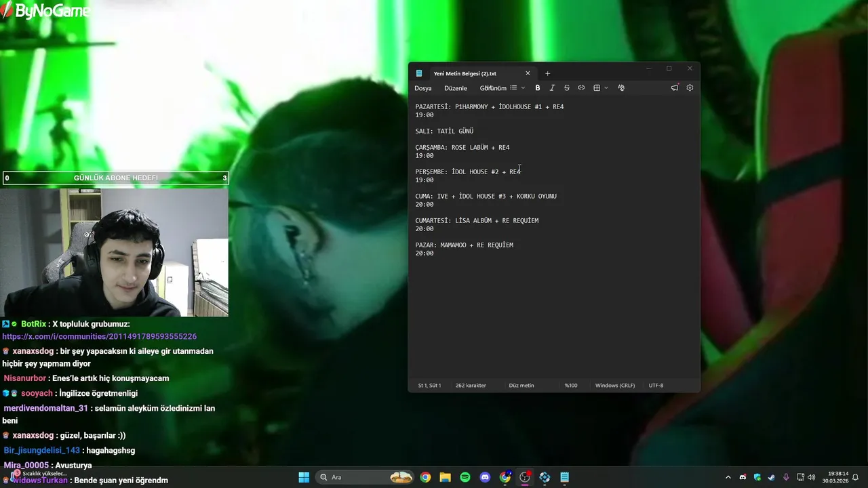The height and width of the screenshot is (488, 868).
Task: Add a new Notepad tab
Action: 547,73
